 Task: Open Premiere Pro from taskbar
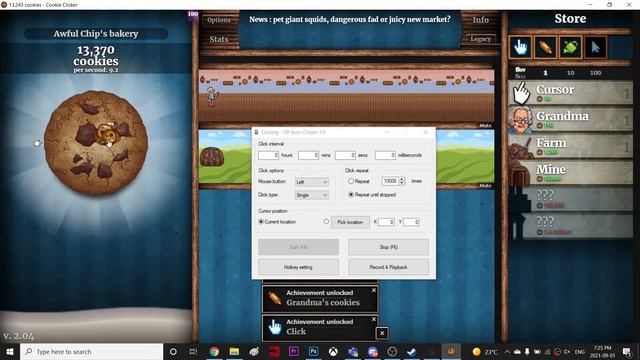click(x=293, y=351)
